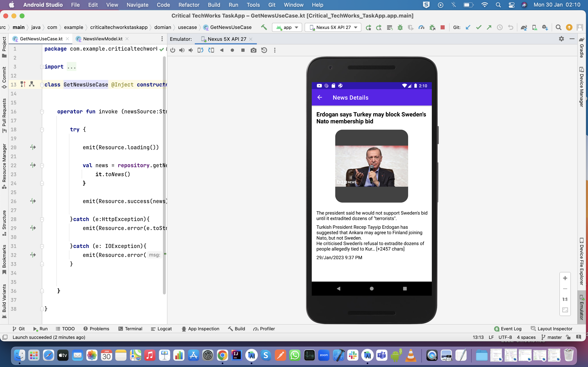The image size is (588, 367).
Task: Rotate emulator counterclockwise in emulator toolbar
Action: click(200, 50)
